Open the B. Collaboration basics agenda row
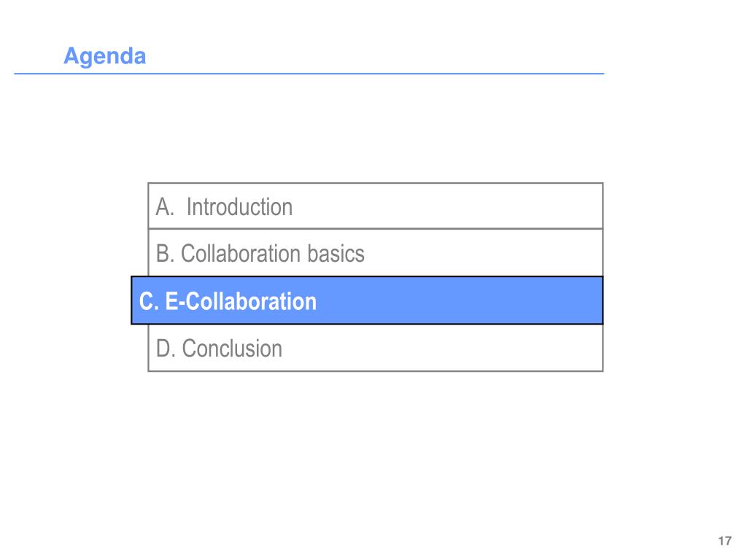This screenshot has width=747, height=560. pyautogui.click(x=376, y=253)
